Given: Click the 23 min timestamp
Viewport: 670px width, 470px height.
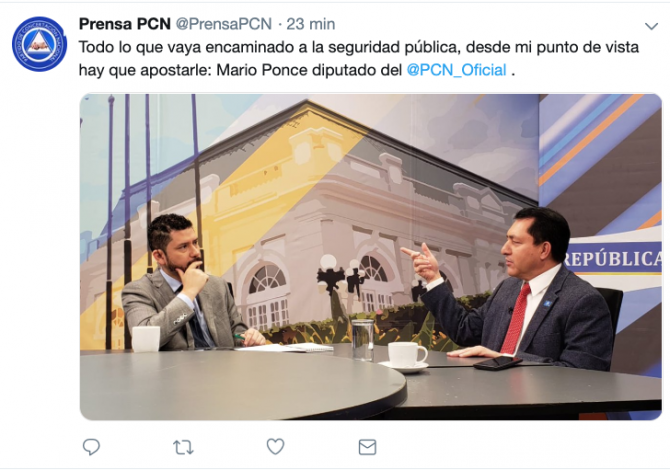Looking at the screenshot, I should (311, 24).
